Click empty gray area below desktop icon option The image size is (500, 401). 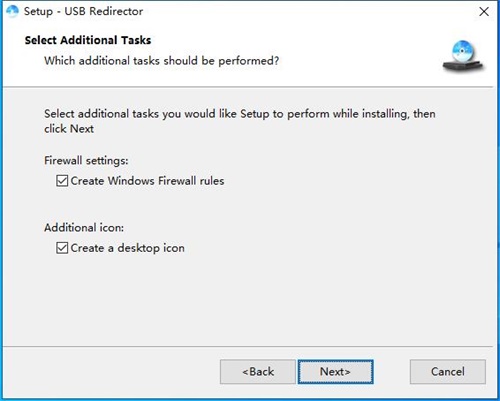click(x=248, y=300)
